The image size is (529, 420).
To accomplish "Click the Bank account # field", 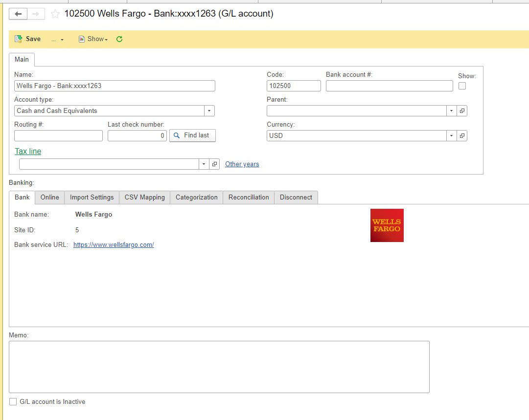I will pyautogui.click(x=390, y=86).
